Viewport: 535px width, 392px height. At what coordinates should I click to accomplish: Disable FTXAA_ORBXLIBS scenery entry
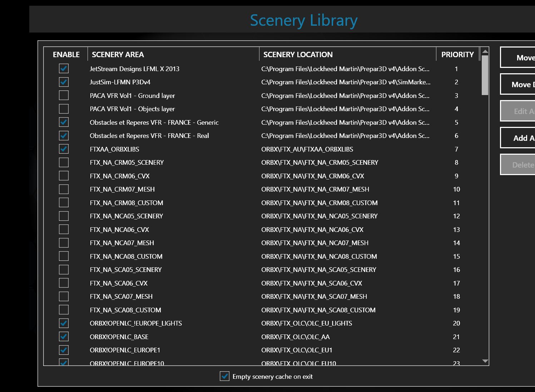(x=64, y=149)
